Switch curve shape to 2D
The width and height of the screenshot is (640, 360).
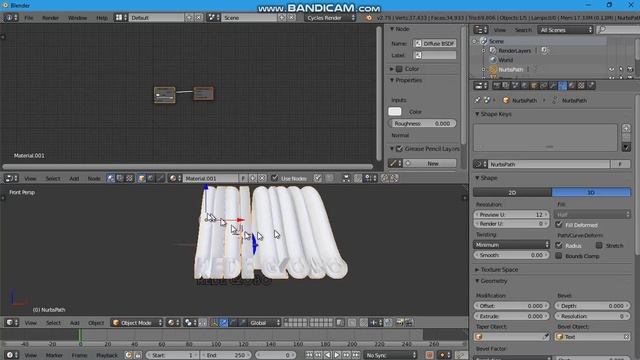(x=512, y=192)
